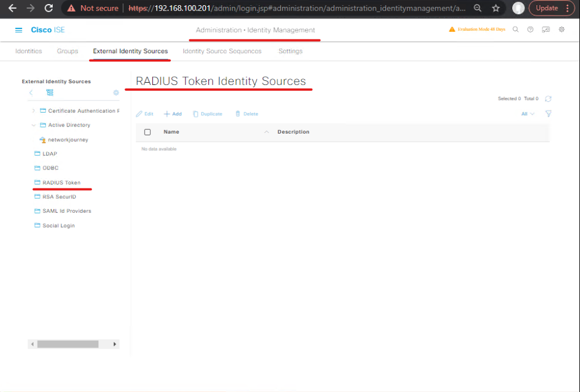Screen dimensions: 580x392
Task: Click the Evaluation Mode 48 Days link
Action: [x=481, y=29]
